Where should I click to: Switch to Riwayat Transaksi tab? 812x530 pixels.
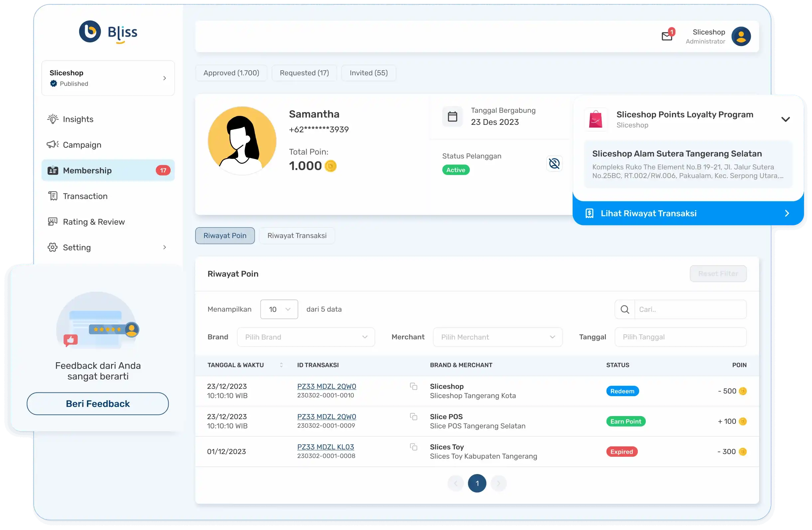(297, 236)
